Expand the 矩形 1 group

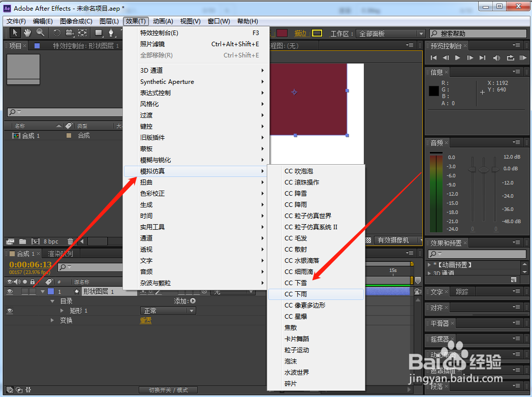point(62,311)
